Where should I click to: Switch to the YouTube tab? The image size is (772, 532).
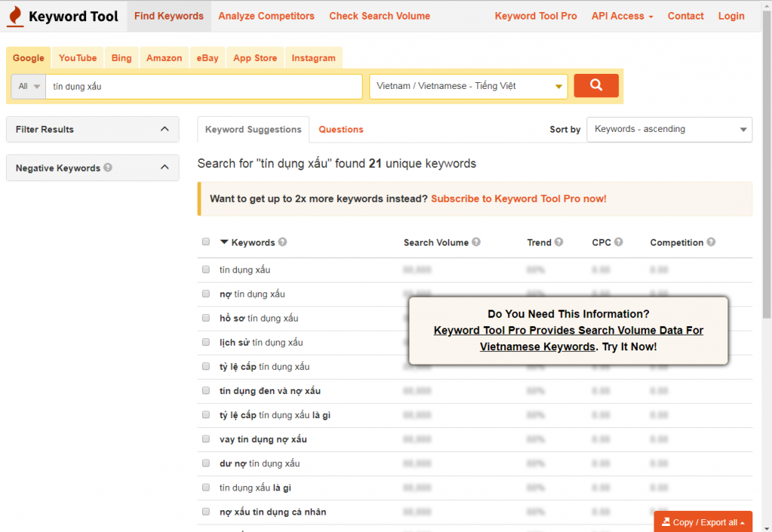[x=78, y=57]
